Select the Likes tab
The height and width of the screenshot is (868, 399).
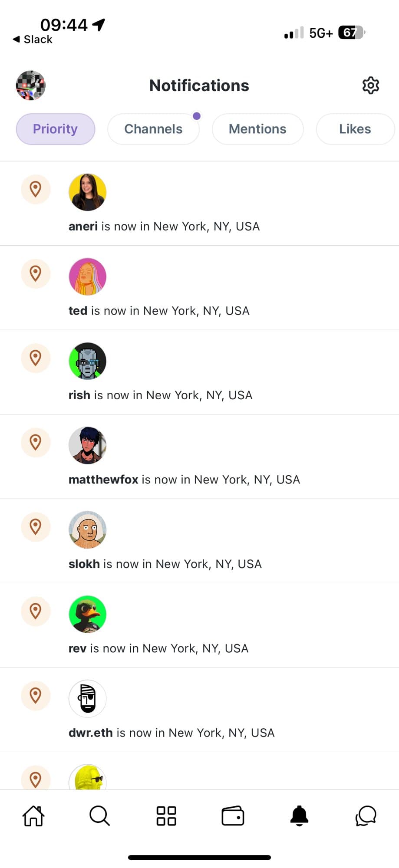pos(355,129)
